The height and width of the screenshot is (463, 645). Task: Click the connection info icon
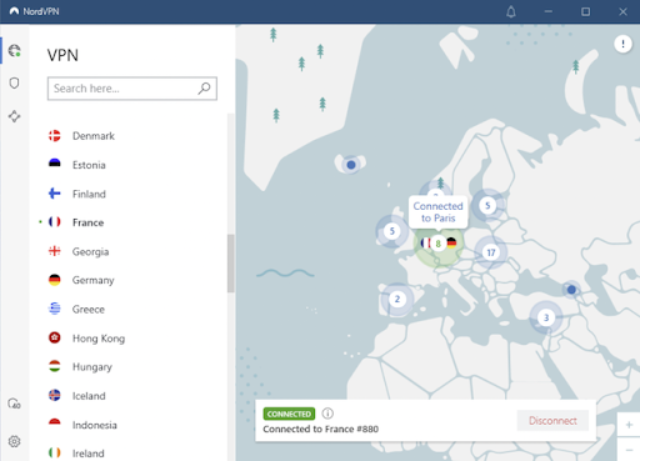pos(327,413)
